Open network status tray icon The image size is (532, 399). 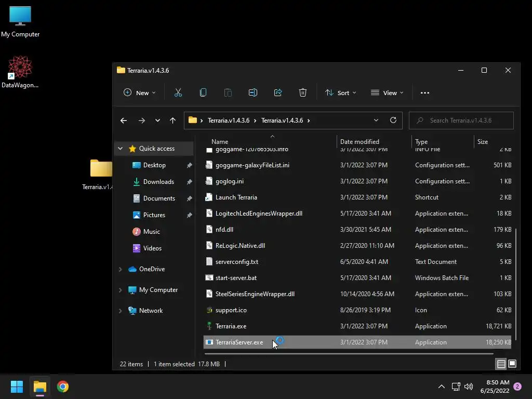(456, 387)
